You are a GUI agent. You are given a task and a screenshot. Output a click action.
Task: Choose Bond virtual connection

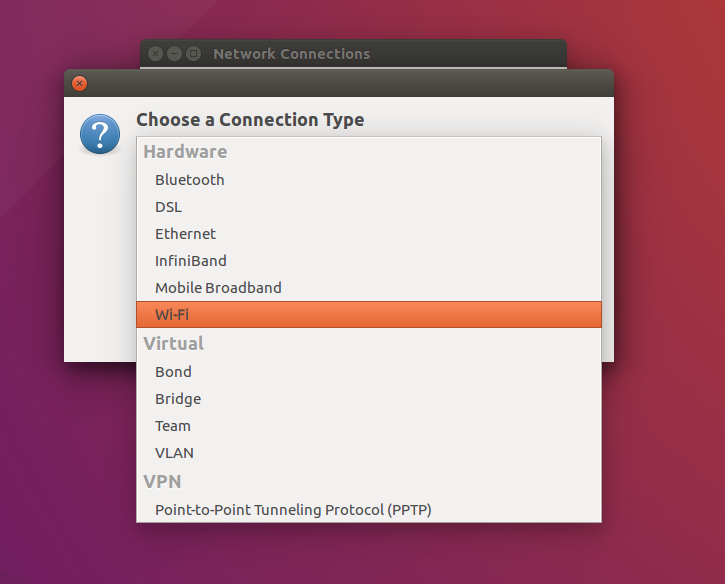coord(369,372)
